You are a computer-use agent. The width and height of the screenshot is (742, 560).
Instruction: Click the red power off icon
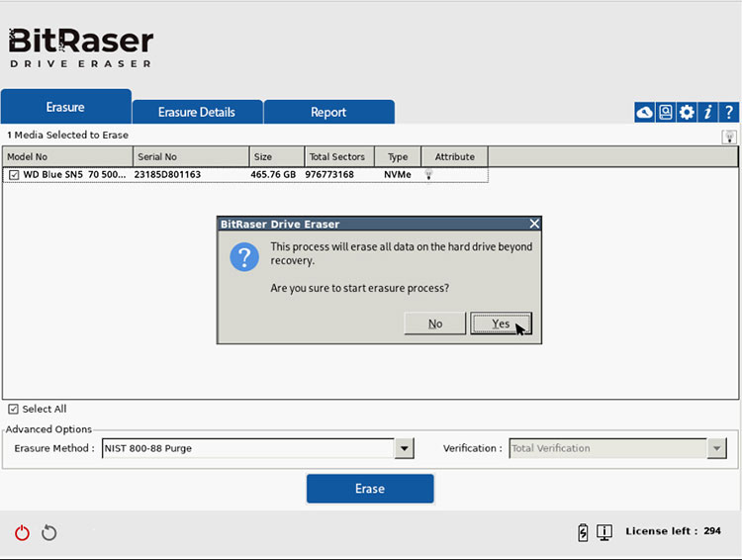pos(22,533)
